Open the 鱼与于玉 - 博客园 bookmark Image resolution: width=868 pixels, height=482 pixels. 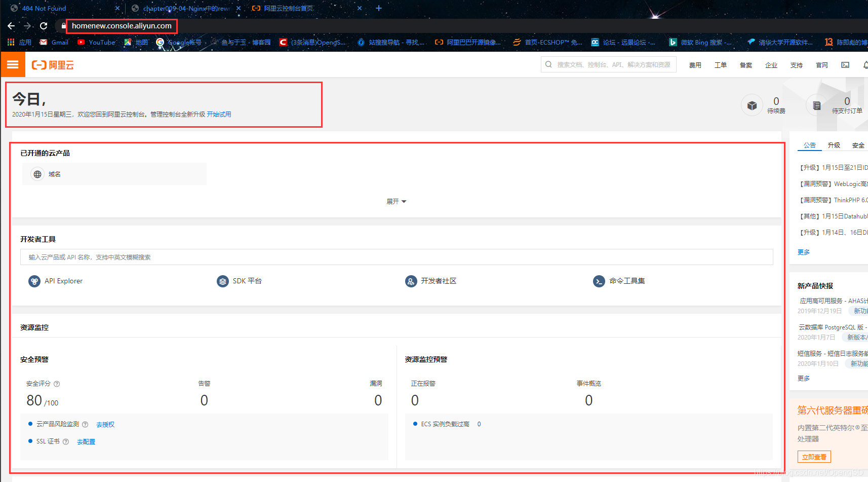[x=241, y=42]
